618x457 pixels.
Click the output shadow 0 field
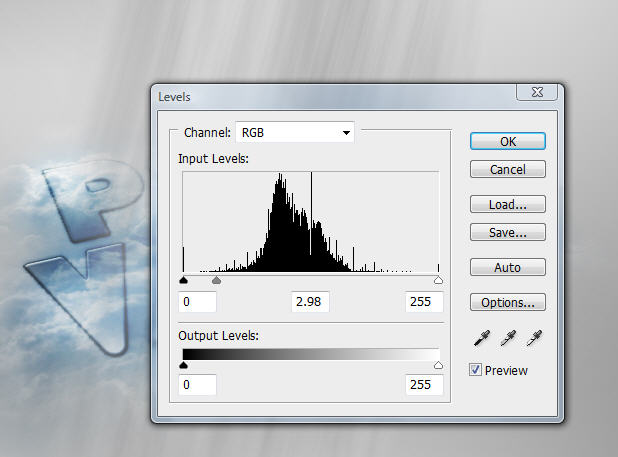pos(197,385)
